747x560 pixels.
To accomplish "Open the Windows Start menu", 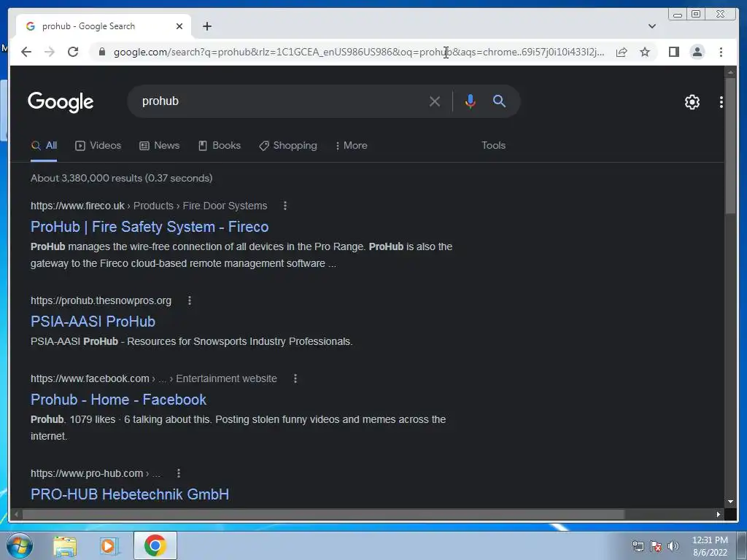I will (20, 545).
